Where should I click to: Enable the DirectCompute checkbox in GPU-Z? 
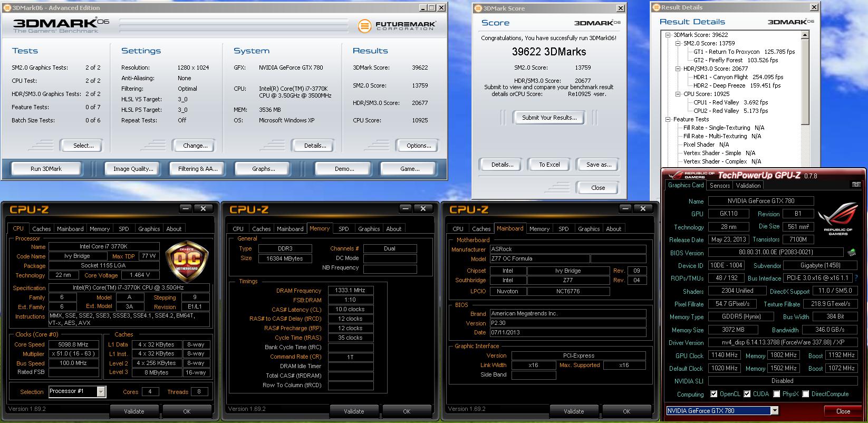click(805, 394)
